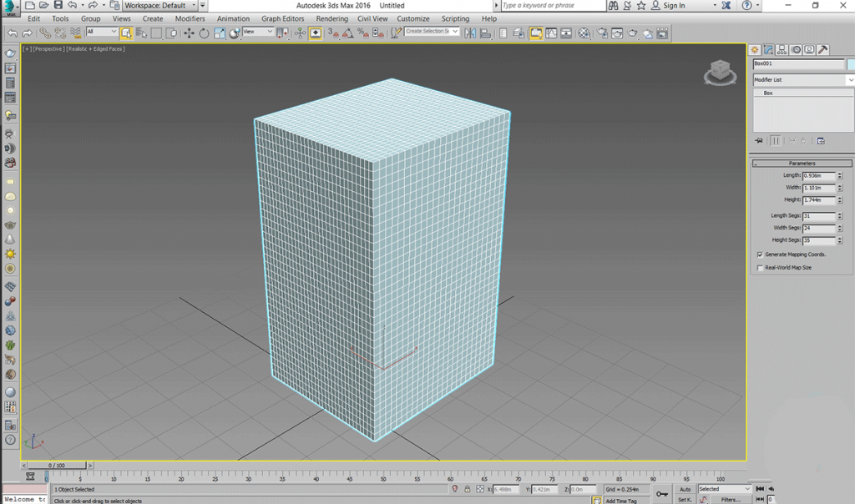Open the selection filter All dropdown
The height and width of the screenshot is (504, 855).
101,32
